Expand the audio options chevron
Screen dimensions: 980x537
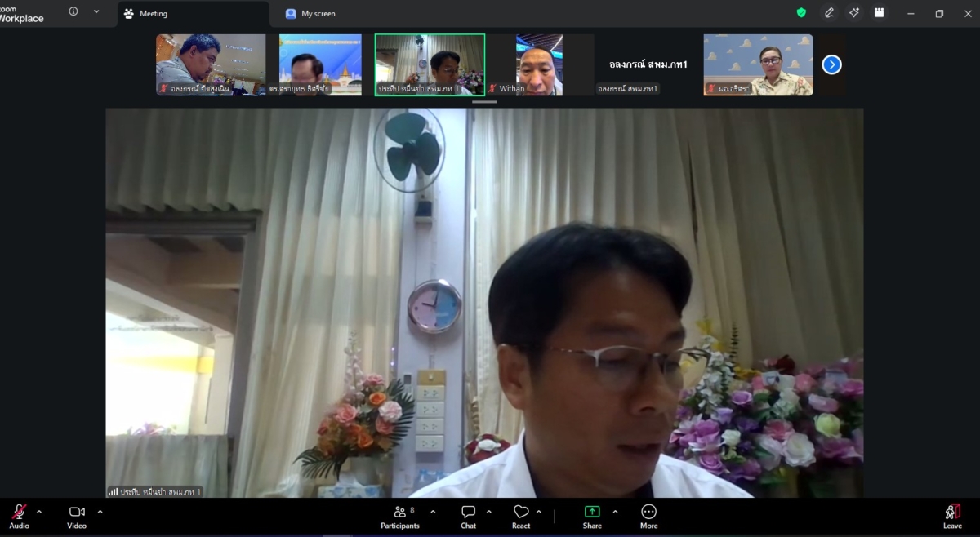[39, 512]
